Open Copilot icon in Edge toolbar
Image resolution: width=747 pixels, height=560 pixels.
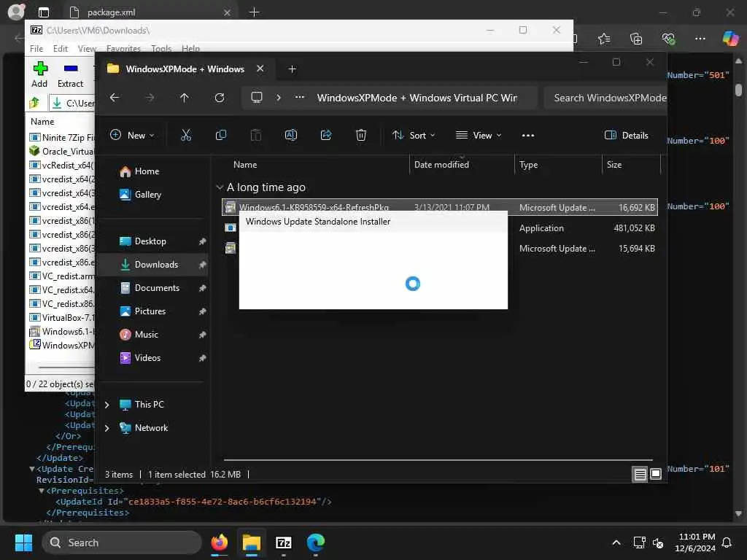(x=729, y=38)
